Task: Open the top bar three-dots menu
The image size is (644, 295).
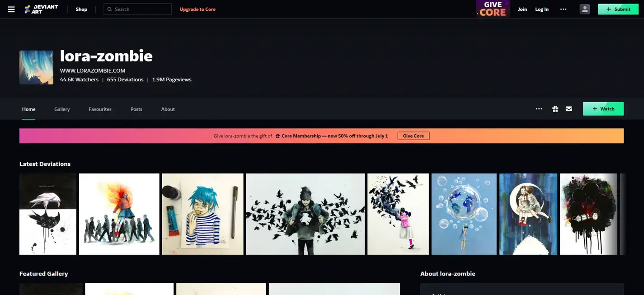Action: click(x=563, y=9)
